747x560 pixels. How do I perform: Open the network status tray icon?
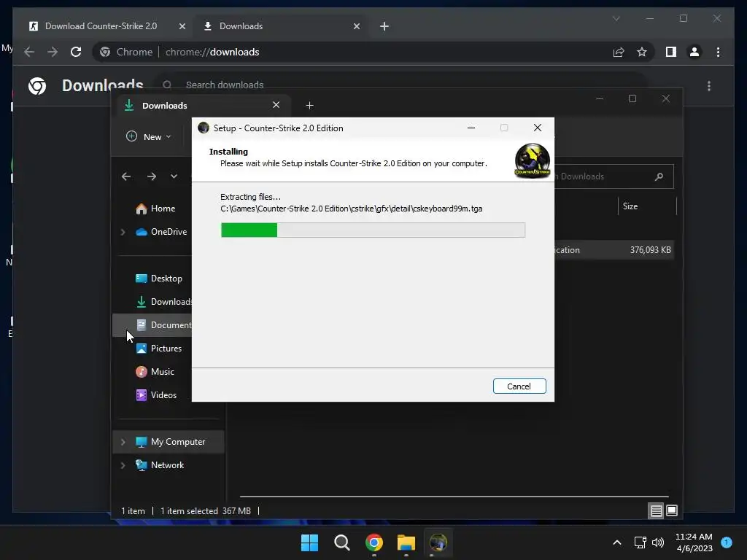tap(640, 542)
